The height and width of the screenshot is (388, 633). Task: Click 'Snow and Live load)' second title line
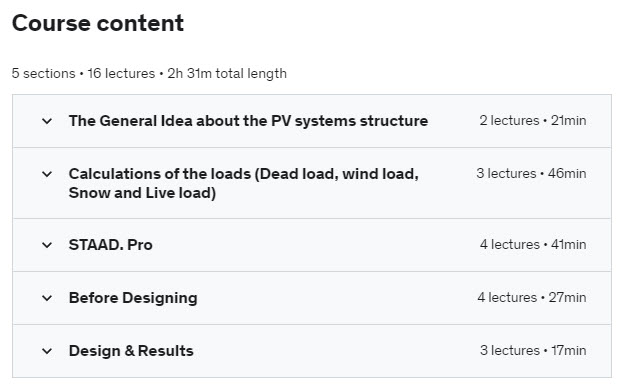[143, 193]
